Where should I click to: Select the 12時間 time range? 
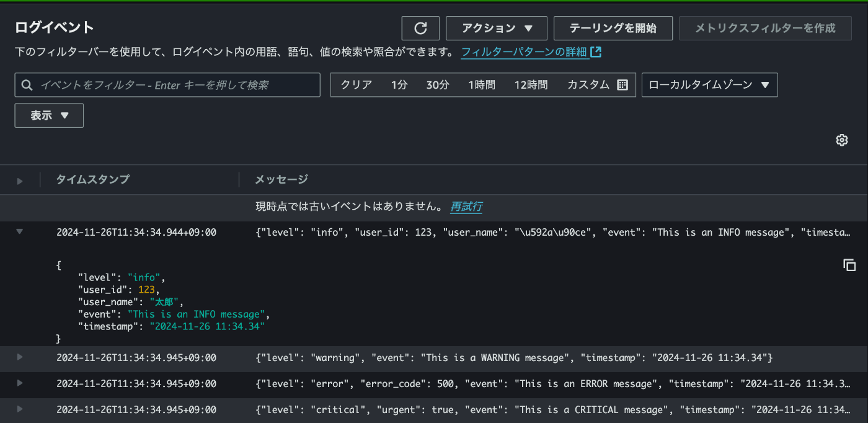point(531,85)
